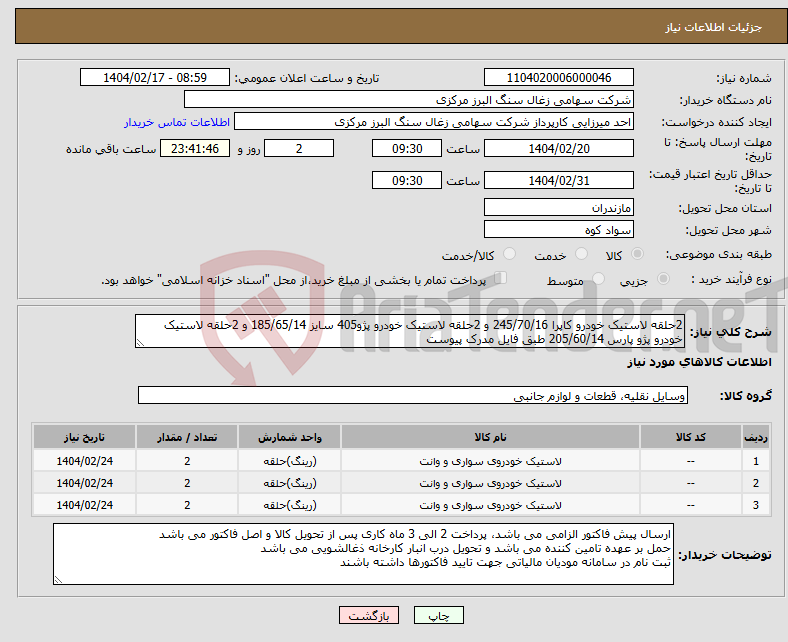Click item name in row 1 لاستیک خودروی سواری
Screen dimensions: 788x642
(x=490, y=461)
